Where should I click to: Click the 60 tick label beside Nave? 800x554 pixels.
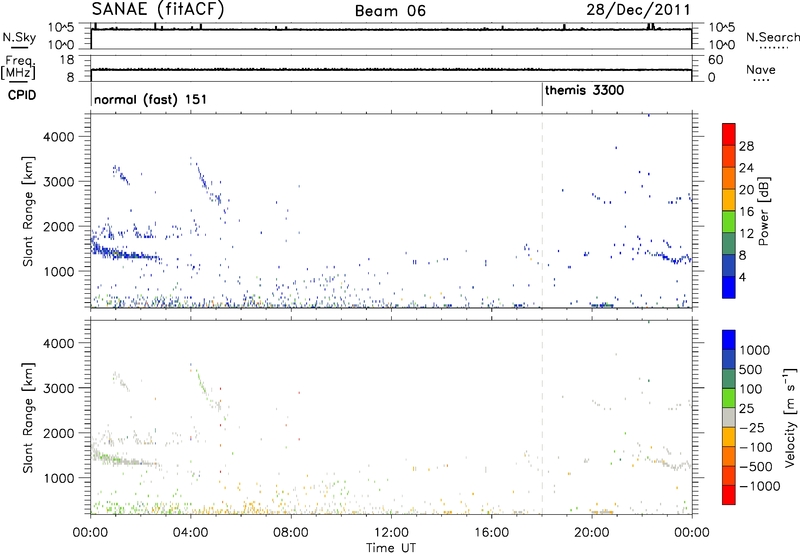[x=715, y=60]
